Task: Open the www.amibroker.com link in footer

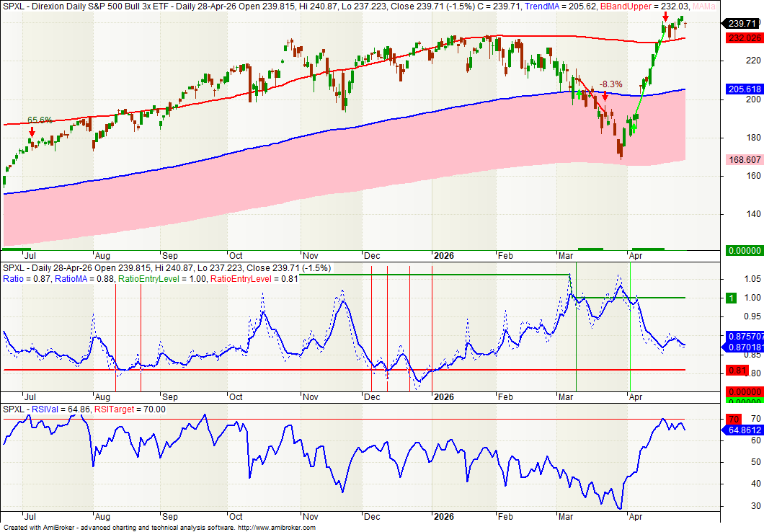Action: (x=277, y=528)
